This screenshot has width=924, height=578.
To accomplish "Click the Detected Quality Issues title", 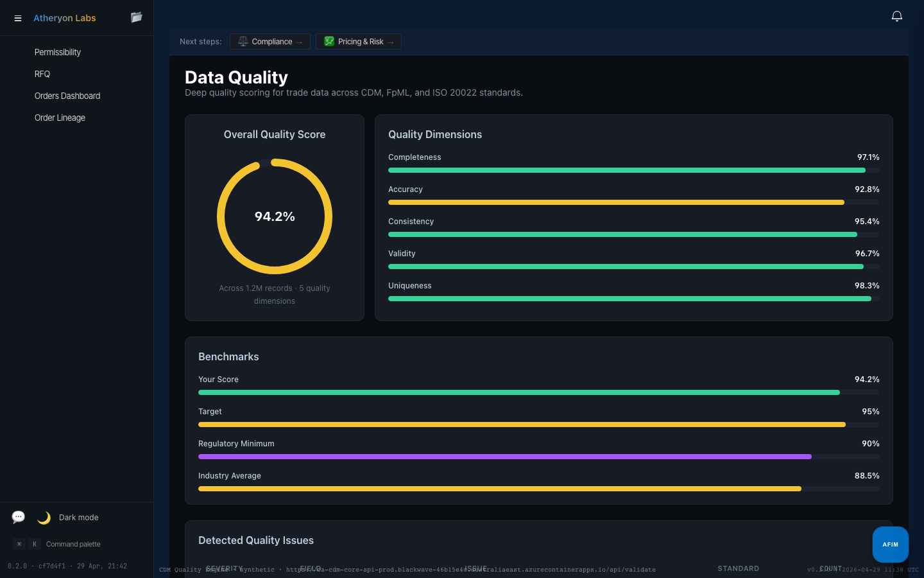I will pos(256,540).
